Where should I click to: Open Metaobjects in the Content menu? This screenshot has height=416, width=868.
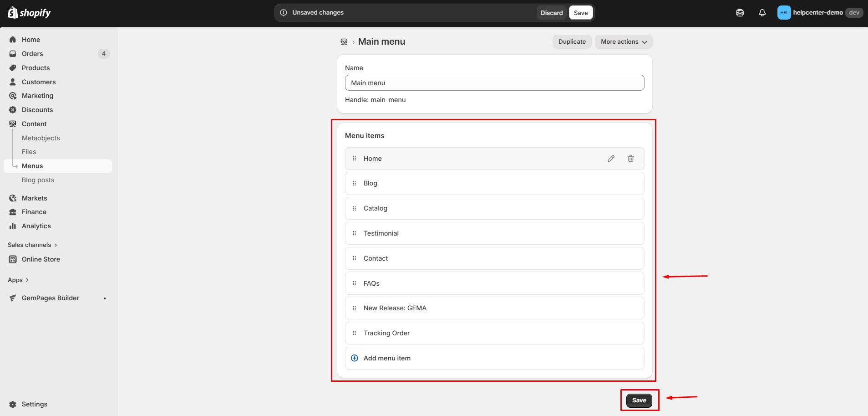click(x=41, y=138)
